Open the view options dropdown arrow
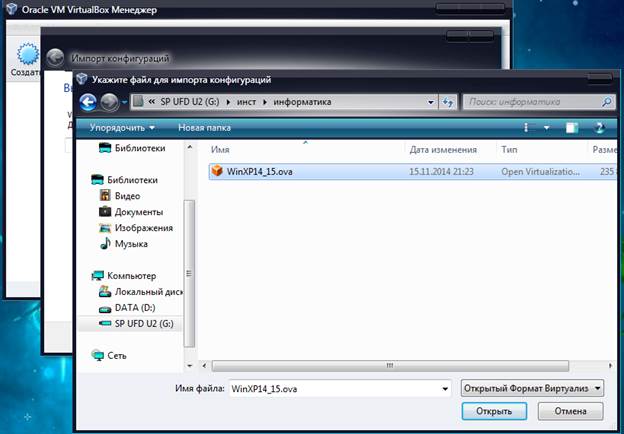Viewport: 624px width, 434px height. coord(547,128)
